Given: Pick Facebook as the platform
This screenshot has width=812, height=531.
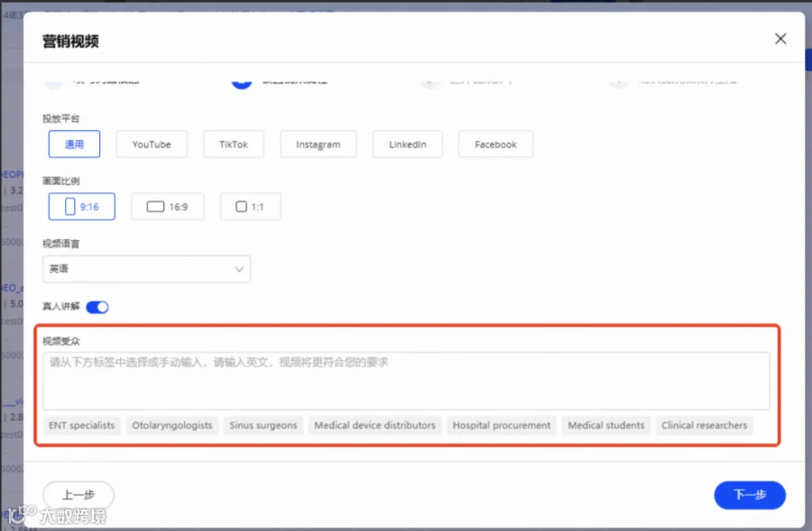Looking at the screenshot, I should 495,144.
